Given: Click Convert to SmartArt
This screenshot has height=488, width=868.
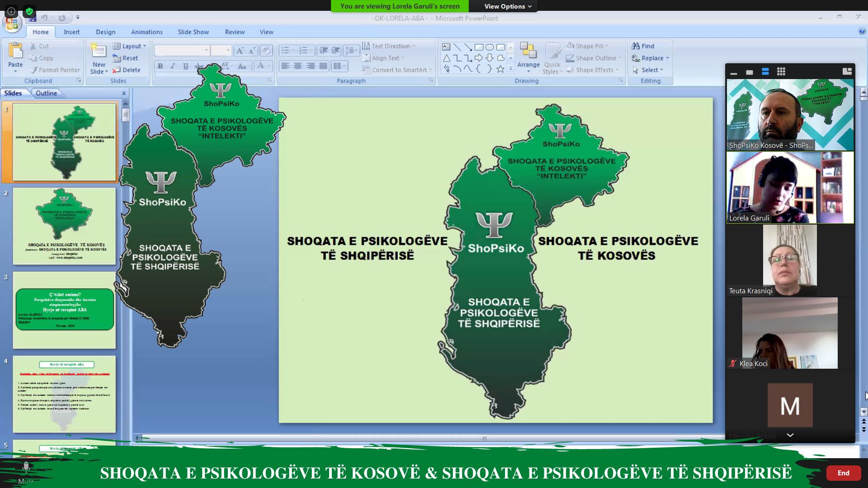Looking at the screenshot, I should coord(396,70).
